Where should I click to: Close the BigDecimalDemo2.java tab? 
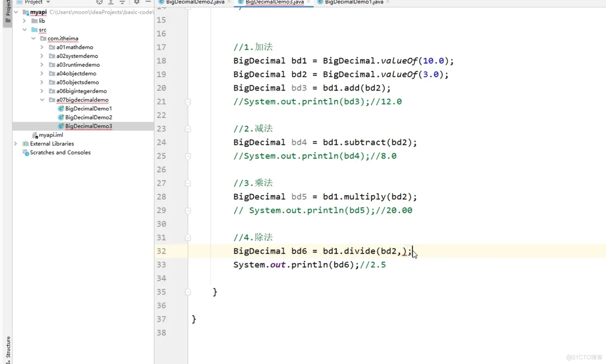[229, 2]
